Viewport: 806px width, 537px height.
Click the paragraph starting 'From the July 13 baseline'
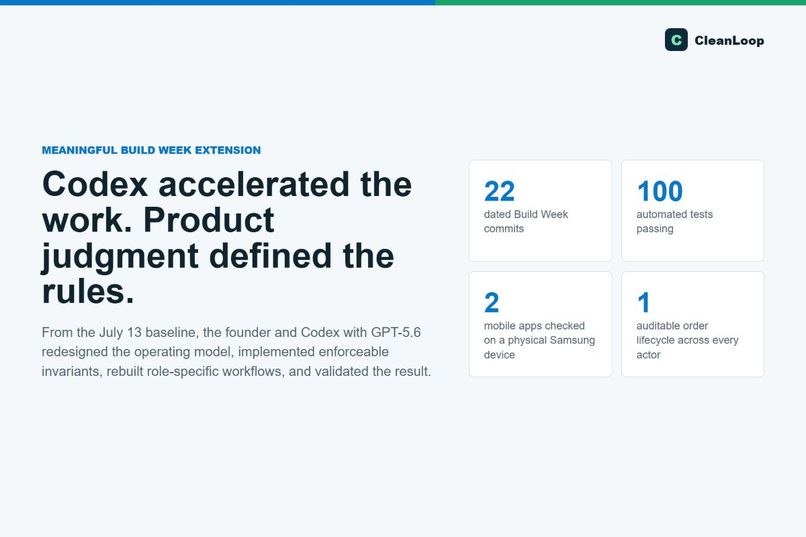pos(236,352)
